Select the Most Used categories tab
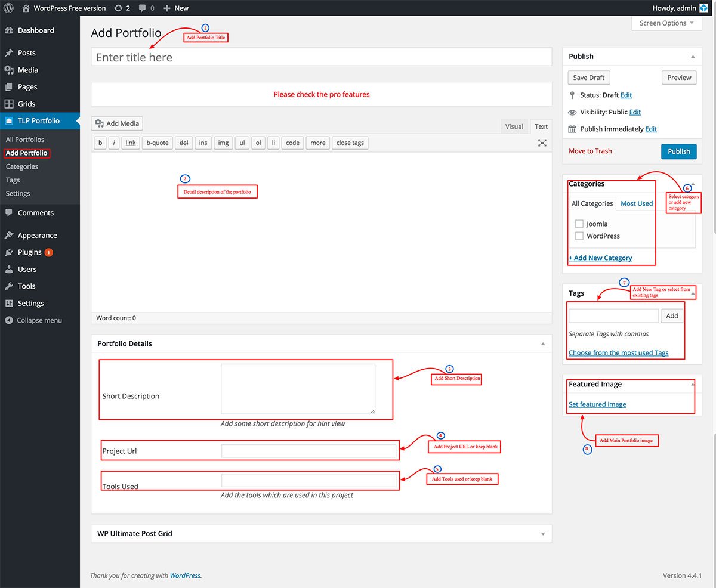The width and height of the screenshot is (716, 588). point(637,203)
